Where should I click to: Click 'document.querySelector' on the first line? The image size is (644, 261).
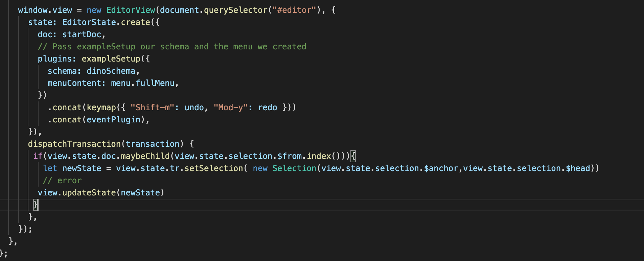(x=214, y=10)
